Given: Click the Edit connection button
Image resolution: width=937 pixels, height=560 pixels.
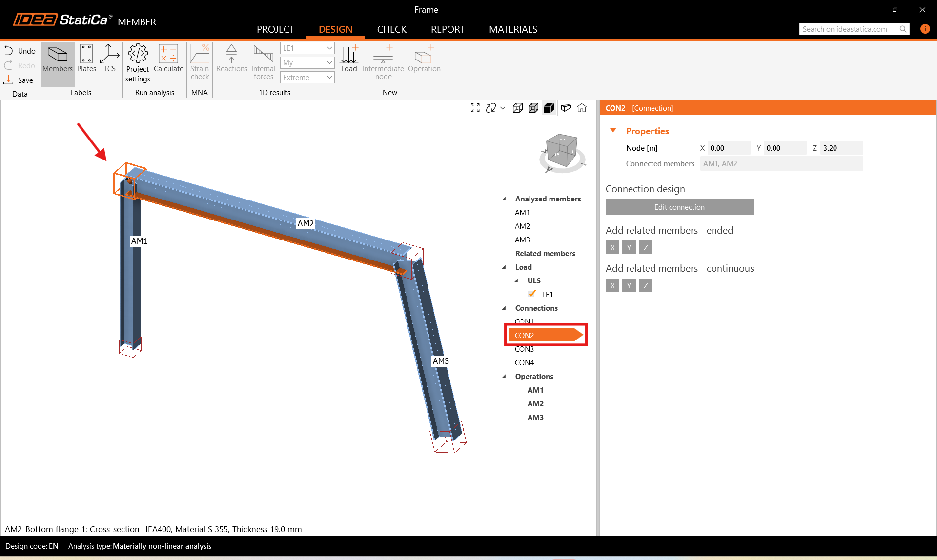Looking at the screenshot, I should 679,207.
